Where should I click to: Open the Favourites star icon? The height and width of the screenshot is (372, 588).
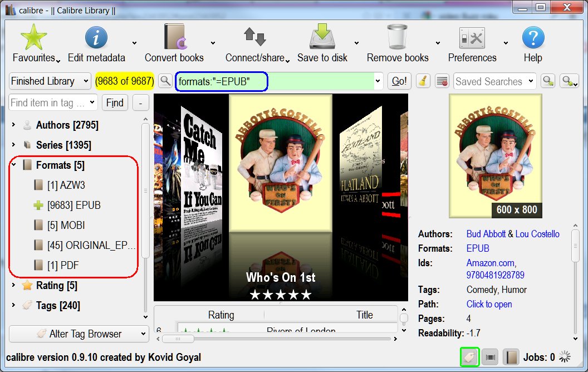(34, 37)
